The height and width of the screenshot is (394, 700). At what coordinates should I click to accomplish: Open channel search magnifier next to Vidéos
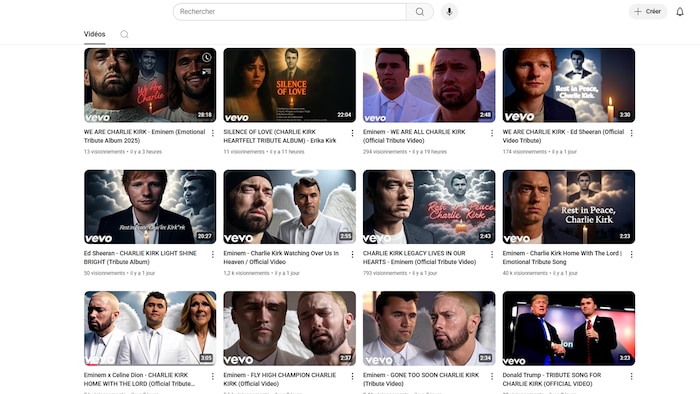click(x=125, y=34)
